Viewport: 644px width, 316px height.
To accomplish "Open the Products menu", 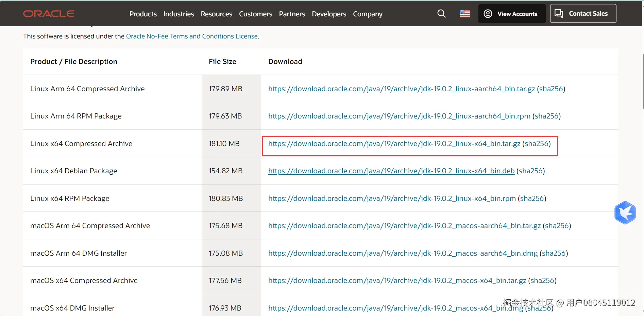I will (143, 14).
